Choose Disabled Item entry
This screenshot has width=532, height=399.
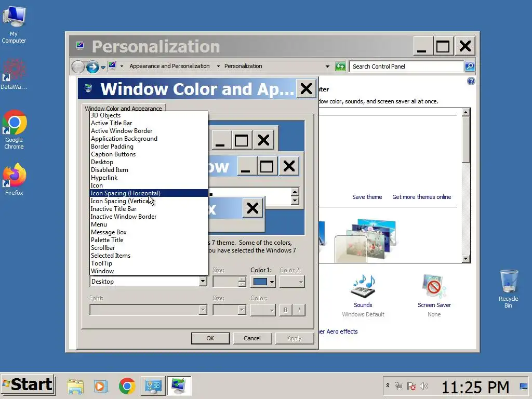pyautogui.click(x=149, y=170)
